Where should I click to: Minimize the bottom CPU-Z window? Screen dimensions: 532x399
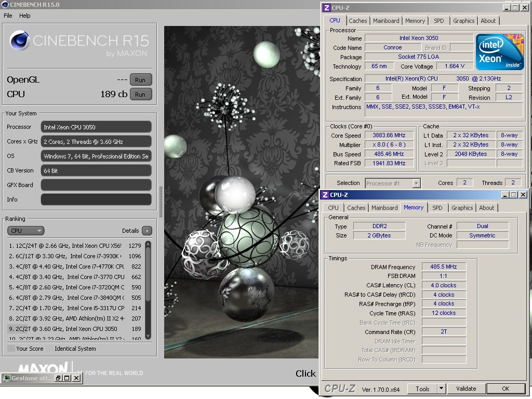(x=505, y=195)
